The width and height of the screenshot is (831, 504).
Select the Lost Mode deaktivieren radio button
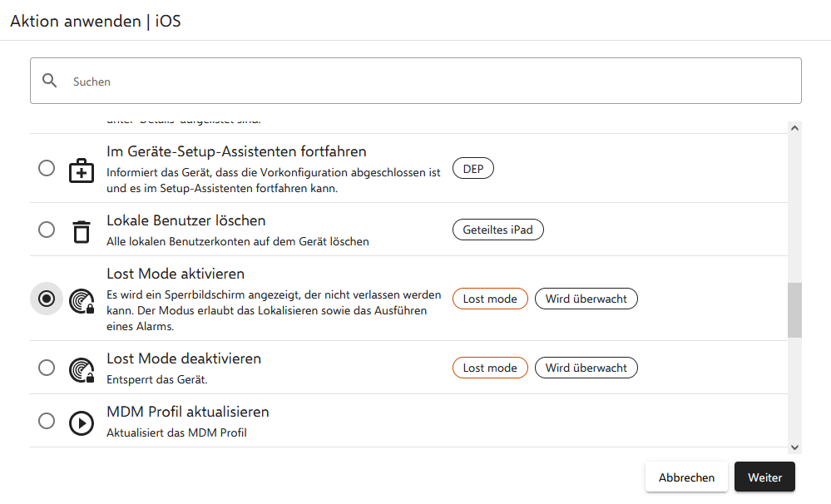(x=47, y=368)
